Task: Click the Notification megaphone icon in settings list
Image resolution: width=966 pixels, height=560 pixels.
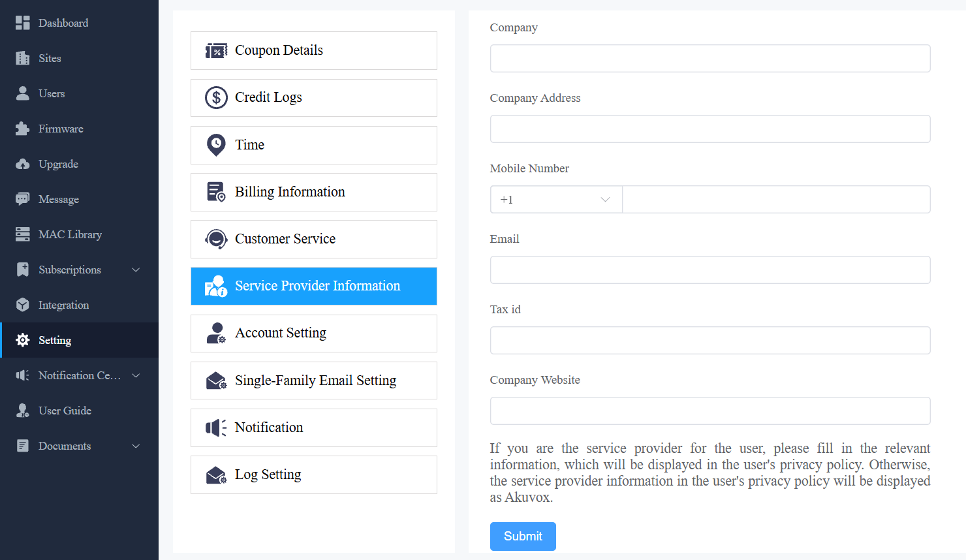Action: pyautogui.click(x=216, y=428)
